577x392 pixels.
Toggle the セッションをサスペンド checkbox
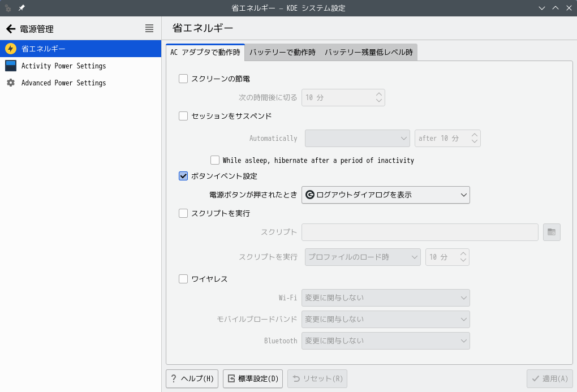pos(183,116)
